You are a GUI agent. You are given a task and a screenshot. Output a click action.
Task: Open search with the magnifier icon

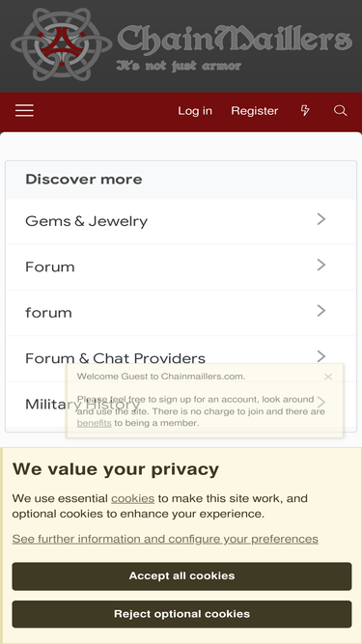point(340,110)
